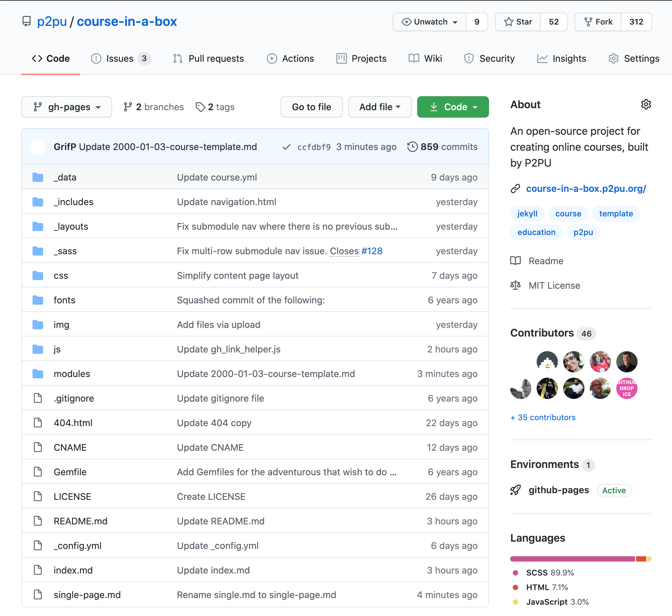Open commit ccfdbf9
672x616 pixels.
[314, 147]
